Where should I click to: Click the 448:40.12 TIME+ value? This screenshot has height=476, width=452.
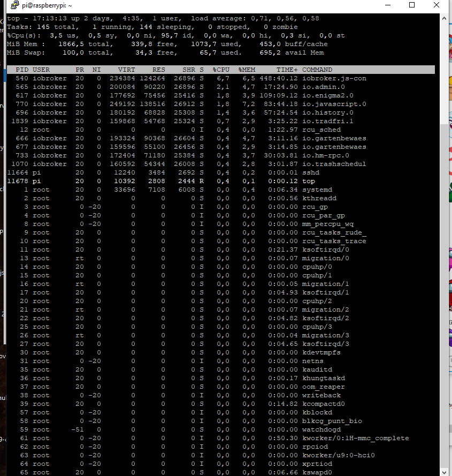pos(279,78)
